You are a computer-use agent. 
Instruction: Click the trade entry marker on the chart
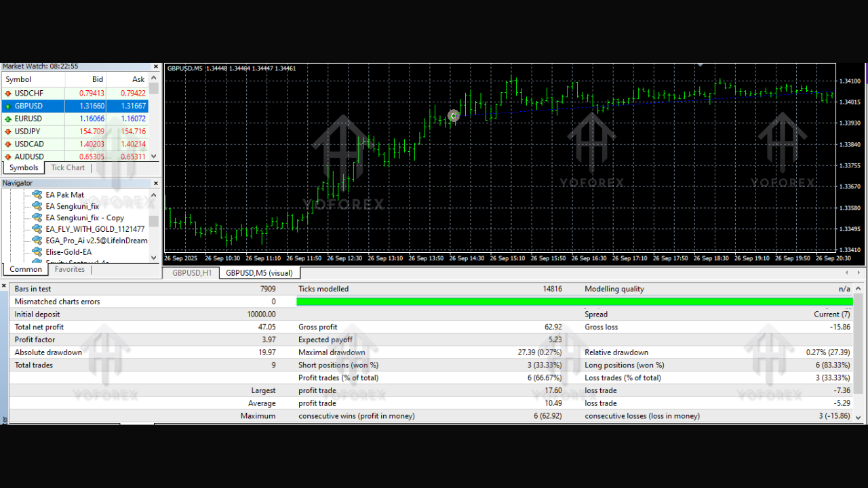pos(454,116)
